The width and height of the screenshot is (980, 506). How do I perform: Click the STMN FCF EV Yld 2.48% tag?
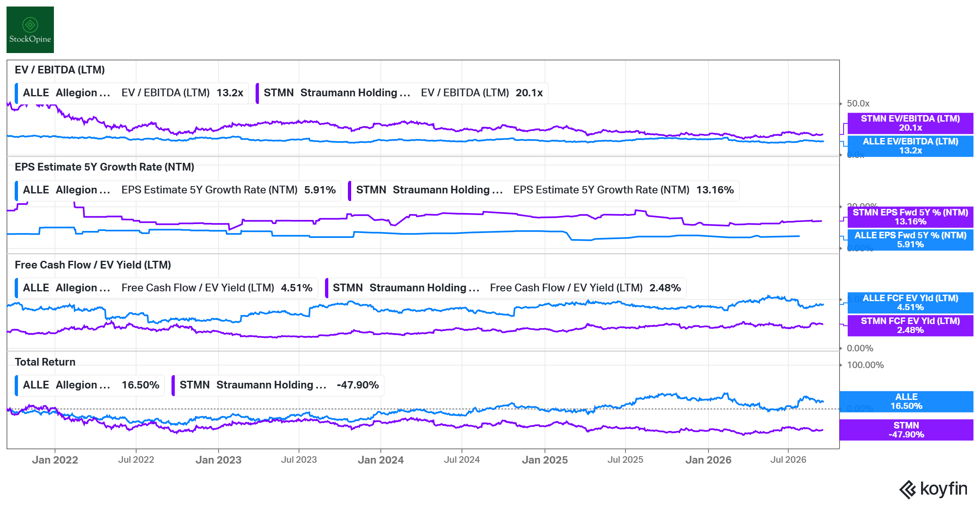point(910,326)
